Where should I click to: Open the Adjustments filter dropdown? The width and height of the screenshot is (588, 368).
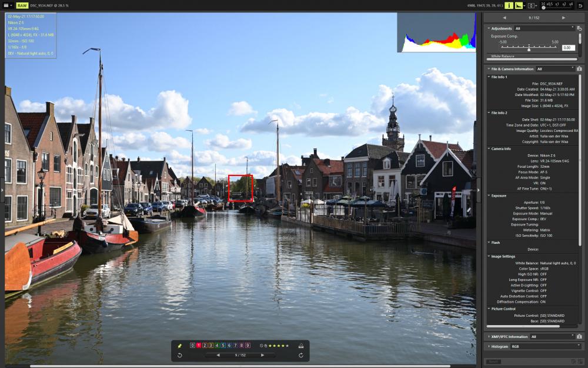tap(544, 28)
